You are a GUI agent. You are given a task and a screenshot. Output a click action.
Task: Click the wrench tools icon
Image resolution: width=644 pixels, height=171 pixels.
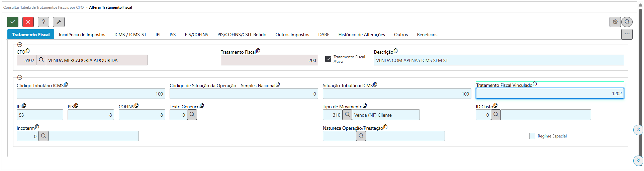click(59, 22)
